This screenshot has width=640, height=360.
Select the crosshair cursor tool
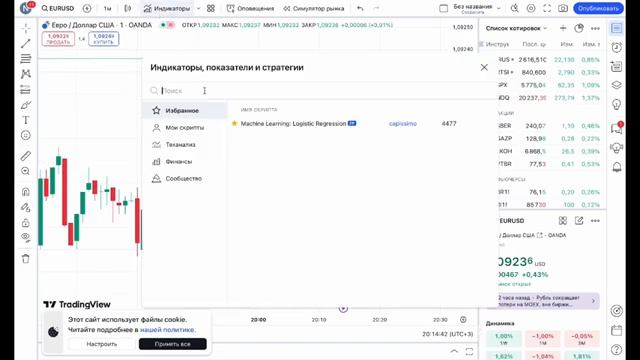[x=26, y=28]
